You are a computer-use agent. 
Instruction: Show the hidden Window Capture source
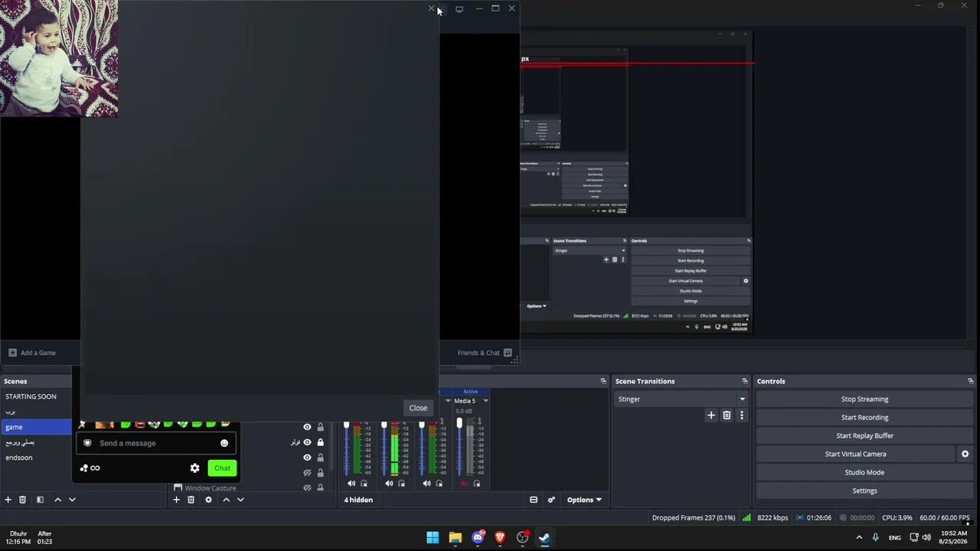tap(307, 487)
